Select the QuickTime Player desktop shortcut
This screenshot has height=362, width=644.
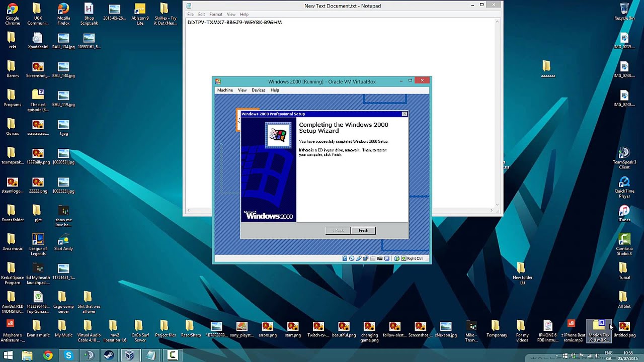[x=624, y=187]
